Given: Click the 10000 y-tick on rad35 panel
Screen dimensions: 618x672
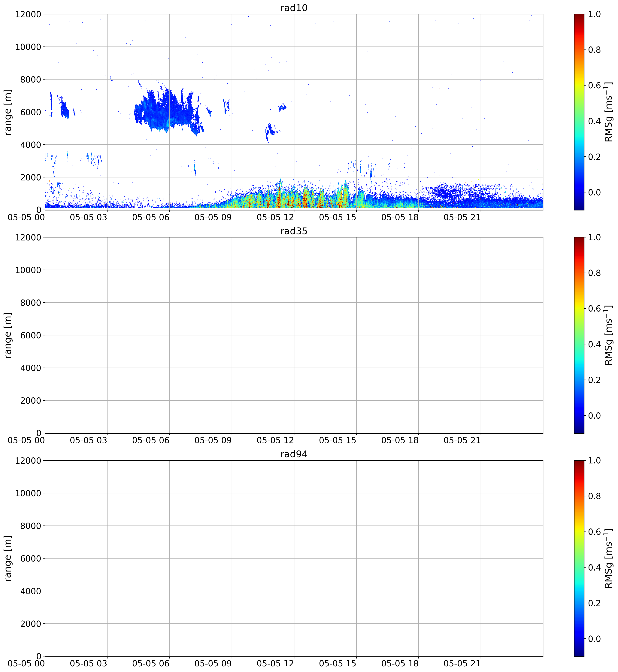Looking at the screenshot, I should (x=28, y=270).
